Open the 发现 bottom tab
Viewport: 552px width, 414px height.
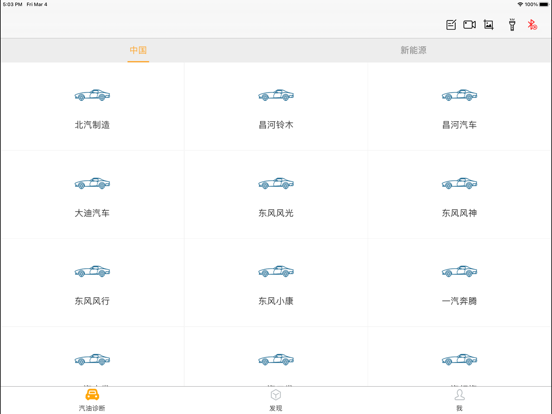click(x=276, y=400)
